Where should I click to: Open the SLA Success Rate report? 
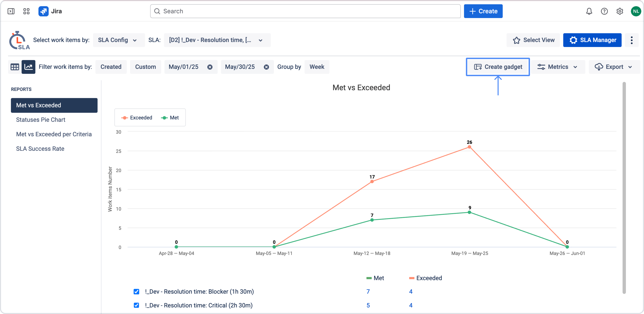tap(40, 149)
